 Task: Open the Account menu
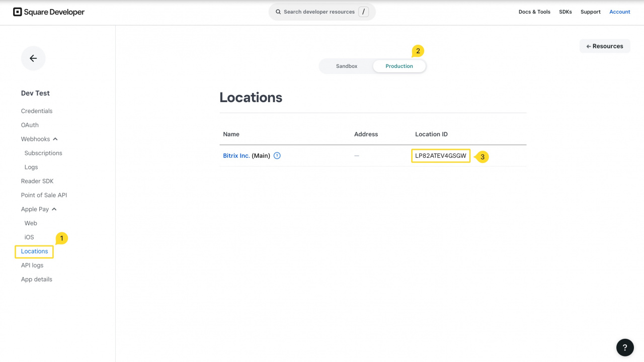tap(619, 12)
